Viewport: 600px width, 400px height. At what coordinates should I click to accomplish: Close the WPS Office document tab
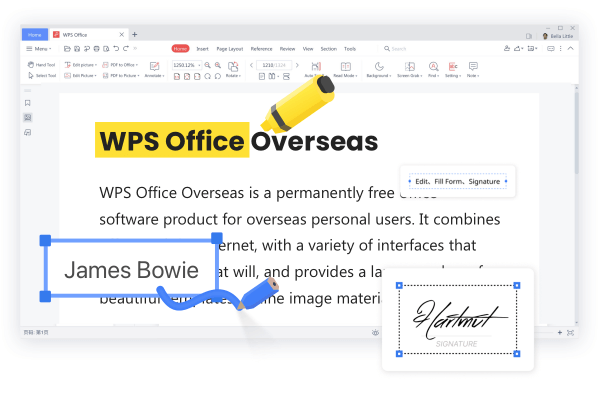pos(122,34)
